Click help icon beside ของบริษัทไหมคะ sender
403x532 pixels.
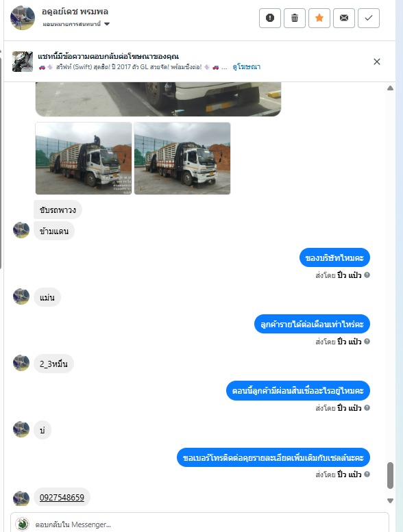tap(367, 275)
